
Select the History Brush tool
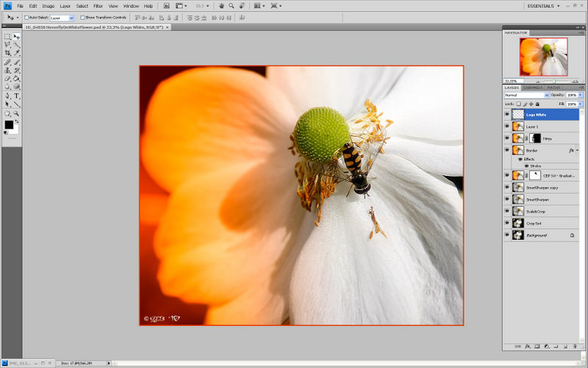point(16,70)
